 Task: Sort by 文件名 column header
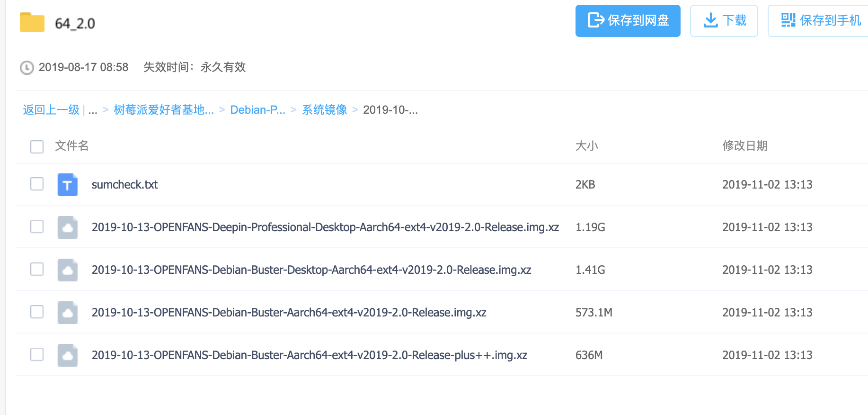coord(72,146)
